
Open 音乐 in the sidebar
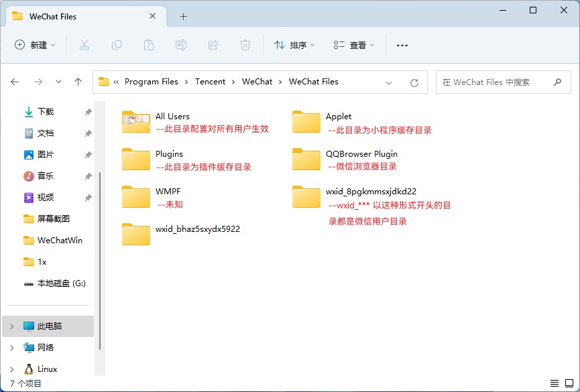46,176
